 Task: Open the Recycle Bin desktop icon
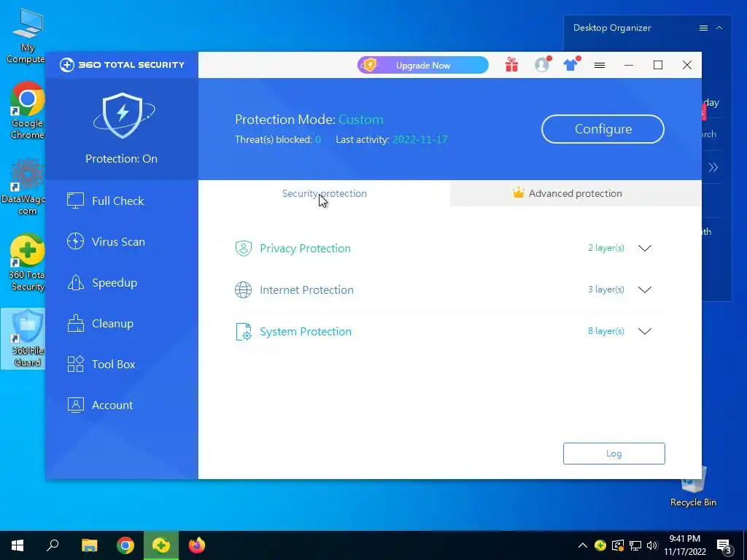[x=693, y=486]
